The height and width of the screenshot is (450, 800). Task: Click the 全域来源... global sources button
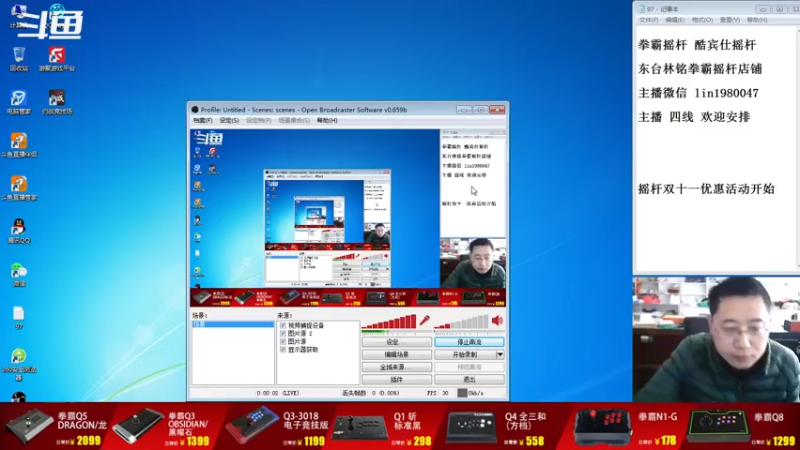396,367
